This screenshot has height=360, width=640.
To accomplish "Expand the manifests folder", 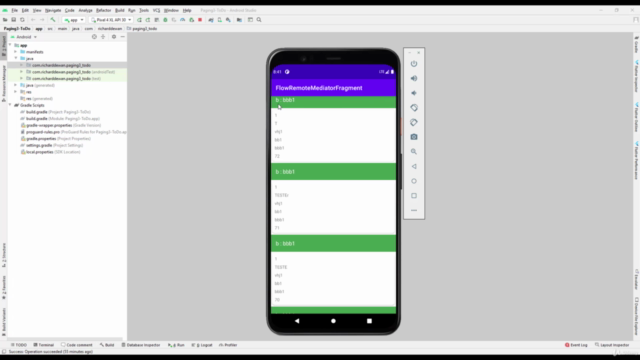I will 16,52.
